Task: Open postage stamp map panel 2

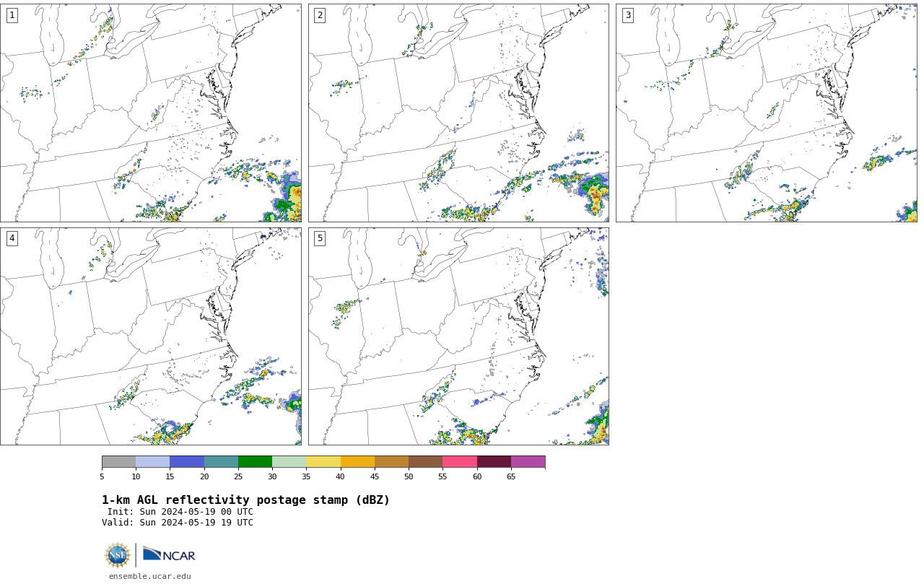Action: click(458, 113)
